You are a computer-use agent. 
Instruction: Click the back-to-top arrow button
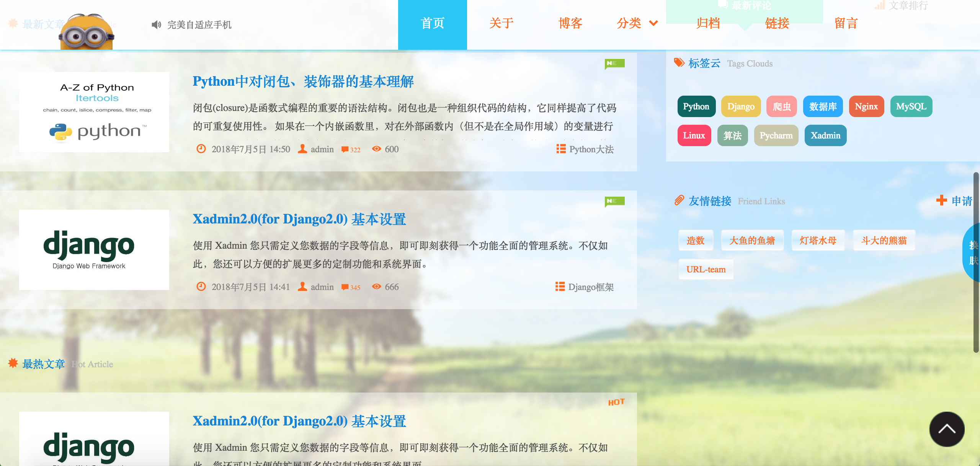[x=946, y=429]
